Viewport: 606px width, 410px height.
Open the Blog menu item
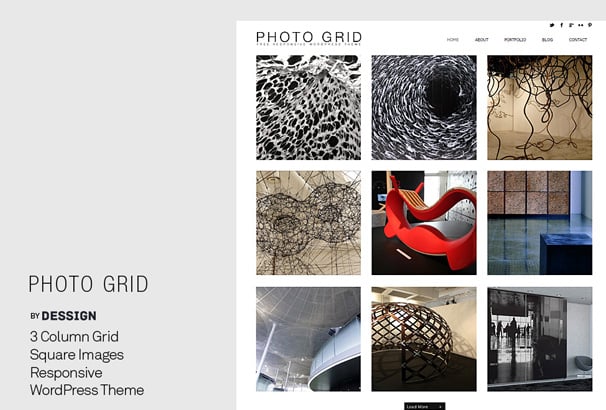pyautogui.click(x=547, y=40)
